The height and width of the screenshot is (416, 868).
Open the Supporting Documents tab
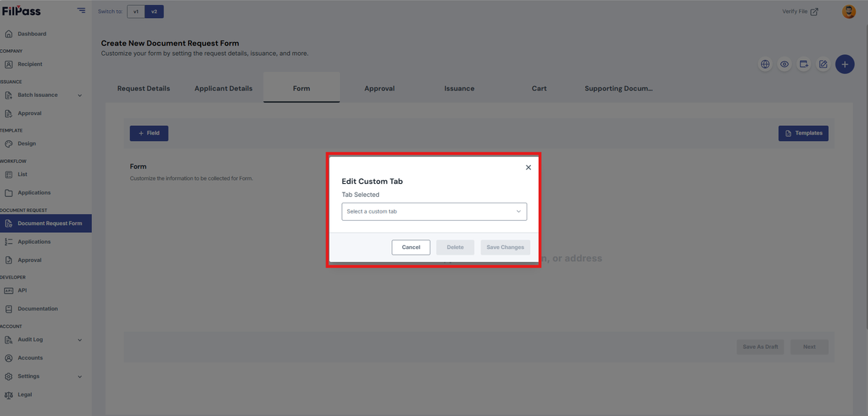point(618,88)
